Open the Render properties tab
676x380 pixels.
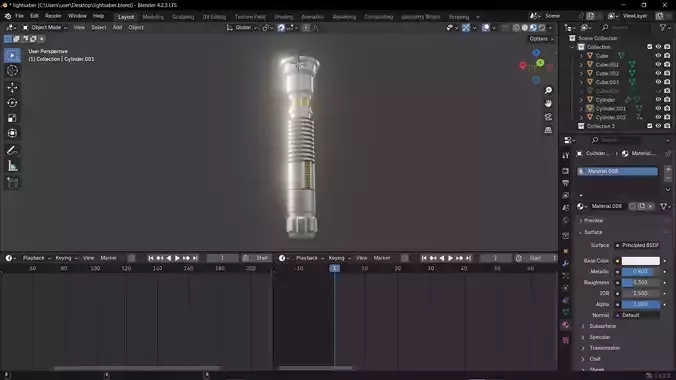[566, 171]
